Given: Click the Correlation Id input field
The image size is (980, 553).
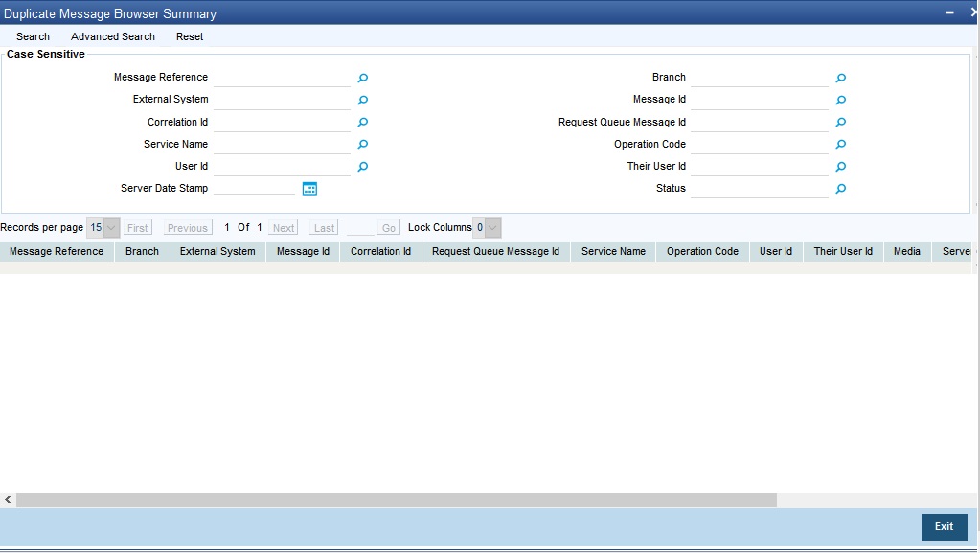Looking at the screenshot, I should pos(282,122).
